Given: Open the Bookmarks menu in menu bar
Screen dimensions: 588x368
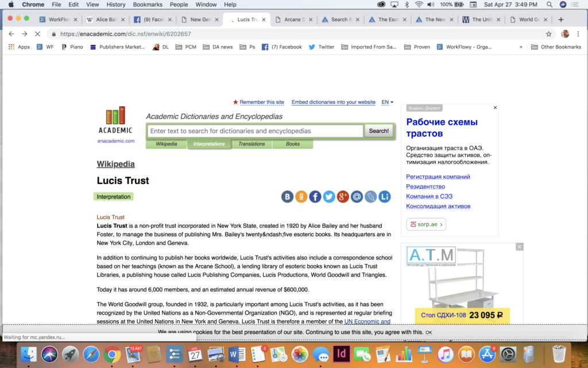Looking at the screenshot, I should (148, 5).
